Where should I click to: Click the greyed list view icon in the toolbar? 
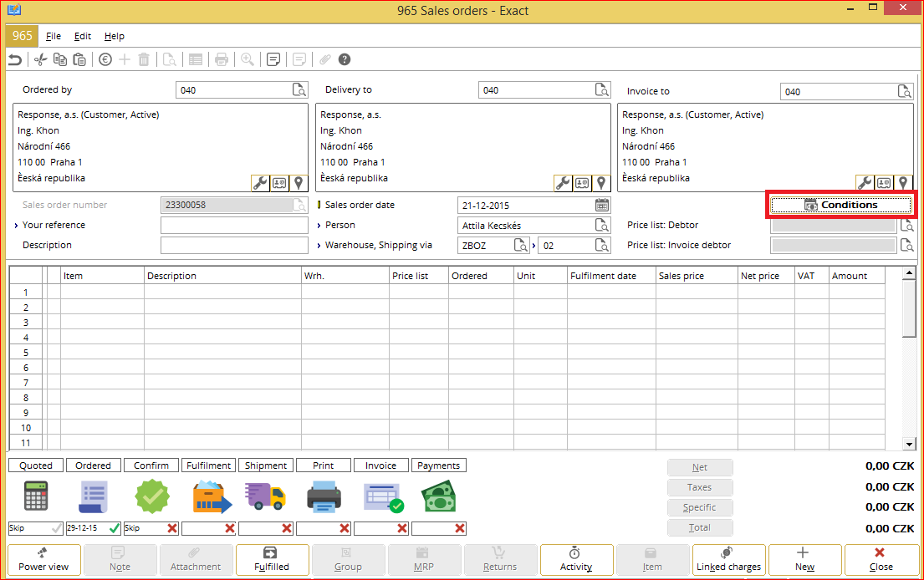pos(196,59)
